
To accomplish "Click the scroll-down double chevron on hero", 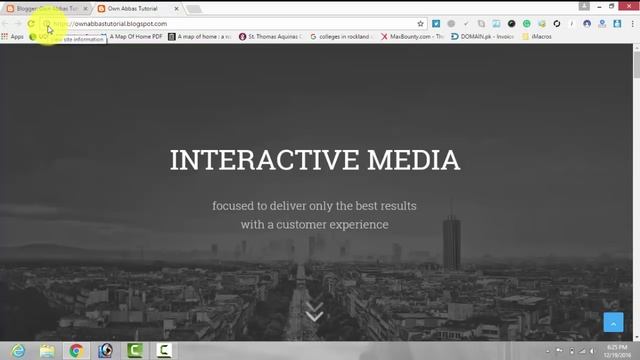I will 314,312.
